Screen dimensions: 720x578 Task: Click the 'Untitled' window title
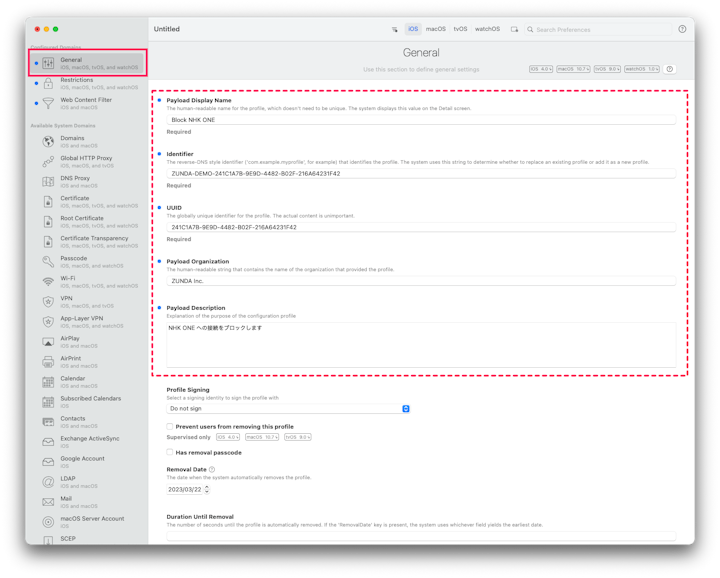click(x=167, y=29)
